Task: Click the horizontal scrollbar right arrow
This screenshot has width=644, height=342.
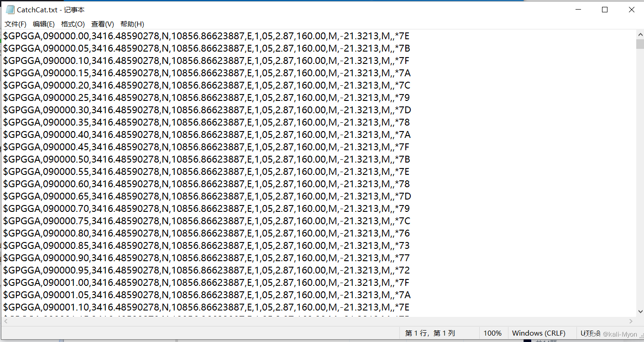Action: (632, 321)
